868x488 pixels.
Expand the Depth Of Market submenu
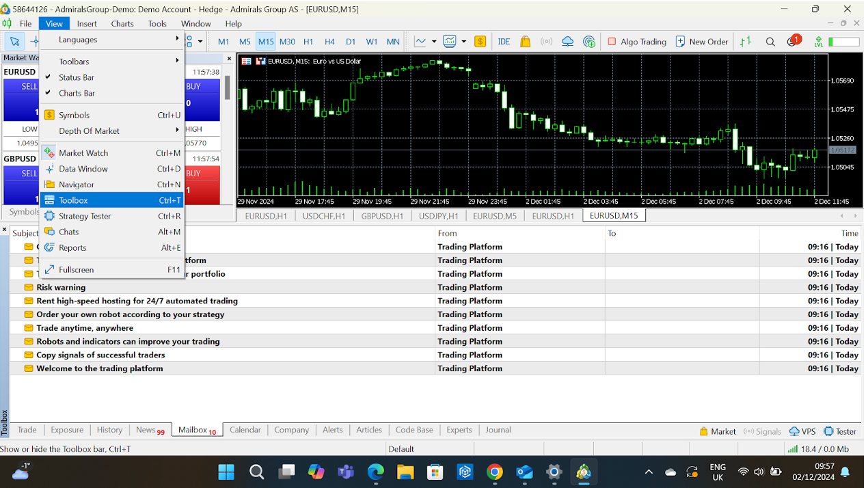tap(111, 131)
